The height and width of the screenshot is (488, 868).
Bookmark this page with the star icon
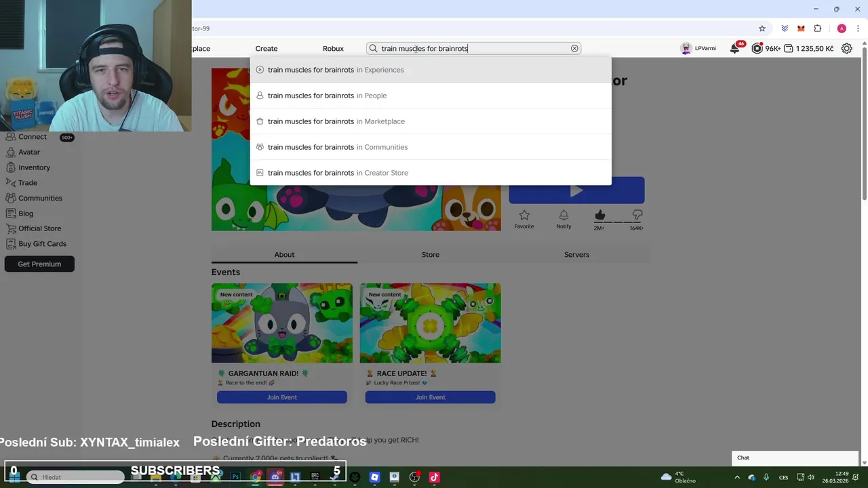[x=762, y=28]
